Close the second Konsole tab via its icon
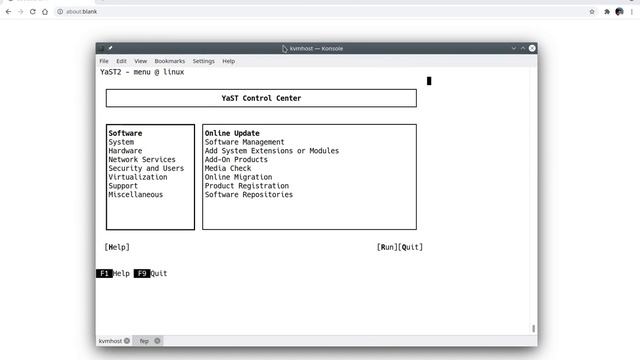Viewport: 640px width, 360px height. 157,340
